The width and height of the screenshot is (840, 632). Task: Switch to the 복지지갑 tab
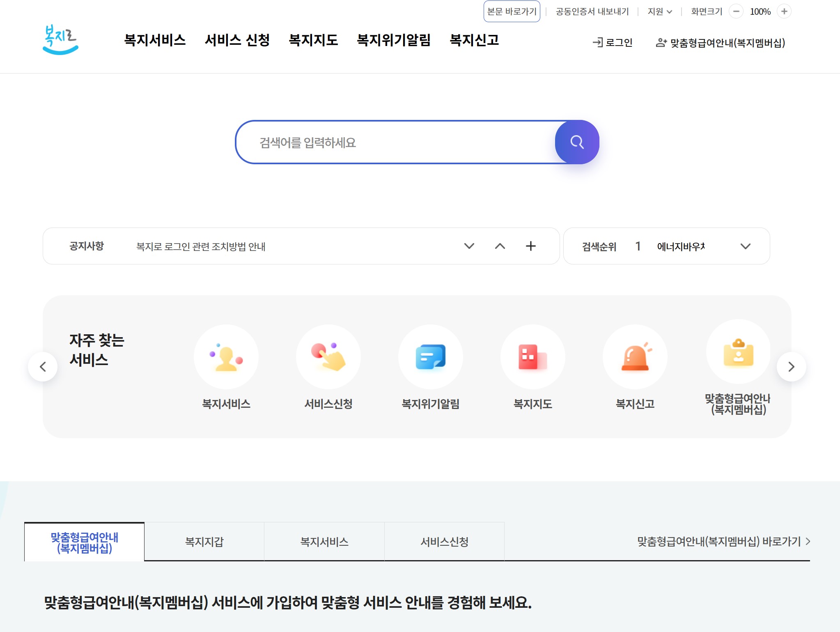pos(204,542)
